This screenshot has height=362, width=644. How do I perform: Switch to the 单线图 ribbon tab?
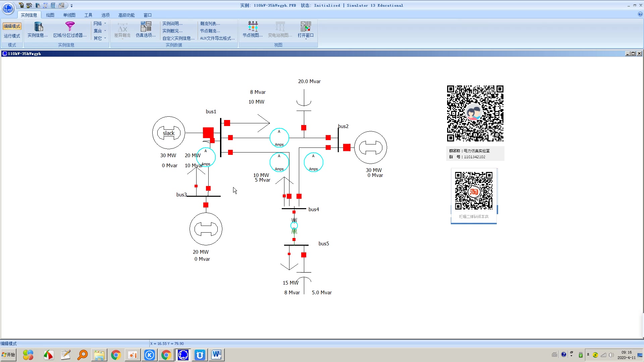pos(69,15)
